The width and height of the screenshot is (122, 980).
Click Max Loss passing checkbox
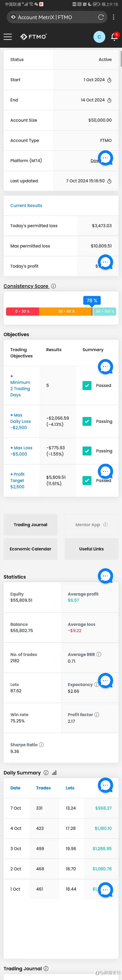tap(87, 451)
